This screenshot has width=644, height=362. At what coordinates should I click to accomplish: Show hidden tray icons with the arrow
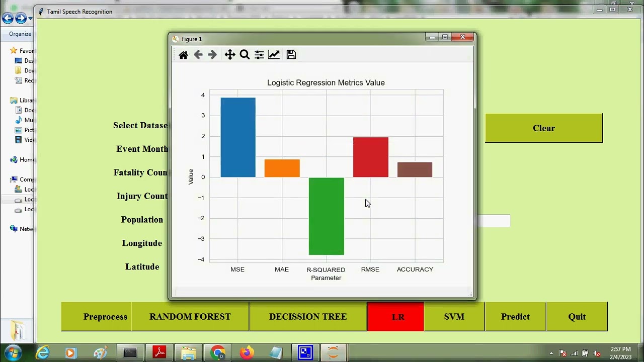pos(551,353)
